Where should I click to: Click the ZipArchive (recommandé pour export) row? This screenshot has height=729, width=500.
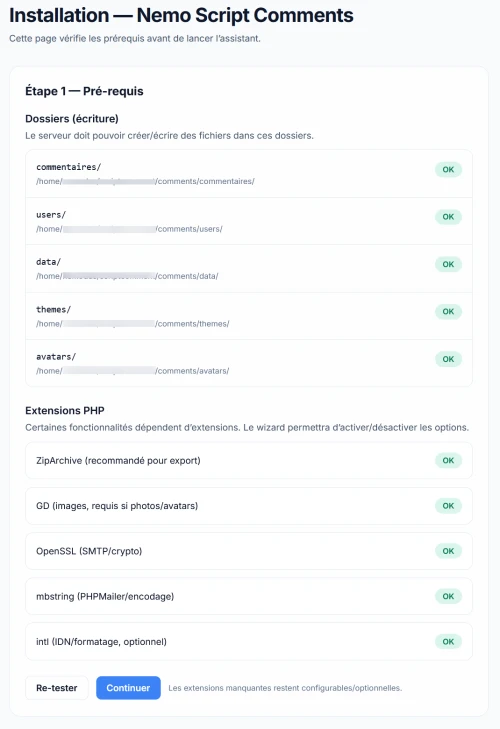tap(249, 460)
